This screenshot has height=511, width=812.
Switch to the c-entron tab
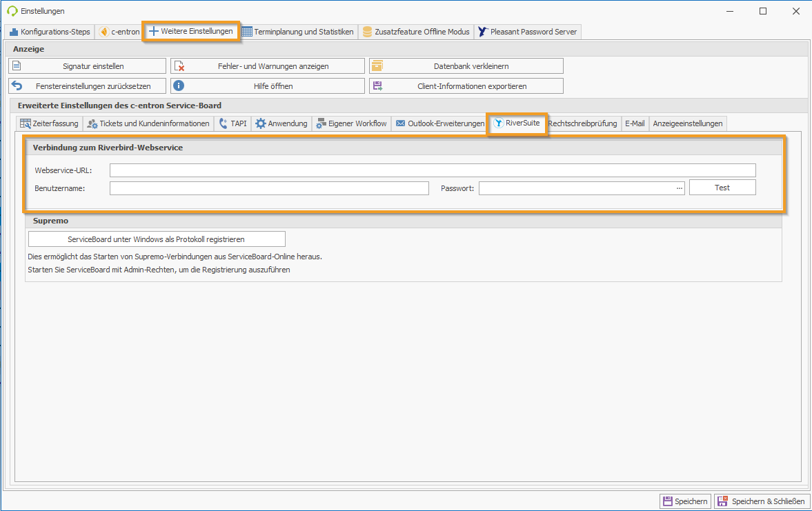click(119, 32)
